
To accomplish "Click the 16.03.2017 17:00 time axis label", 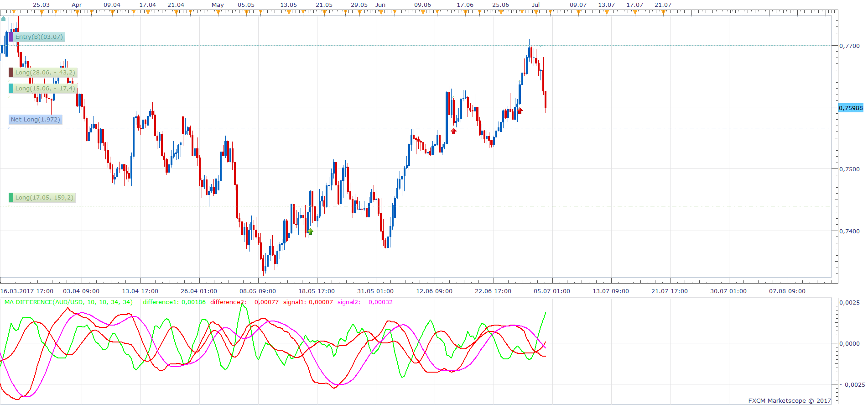I will [x=27, y=291].
